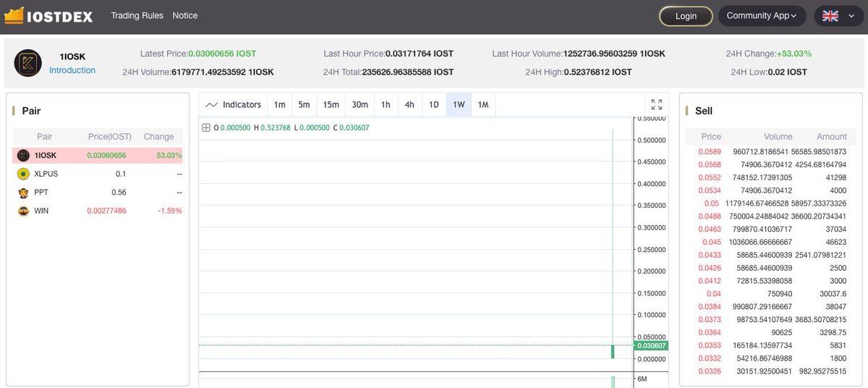Switch chart to 1D interval
Screen dimensions: 868x388
[x=434, y=105]
